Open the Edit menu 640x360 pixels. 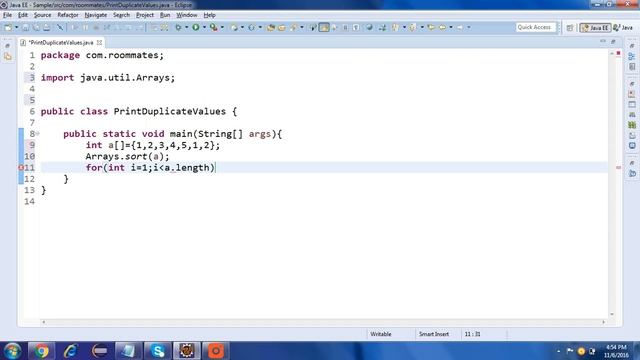pos(22,15)
